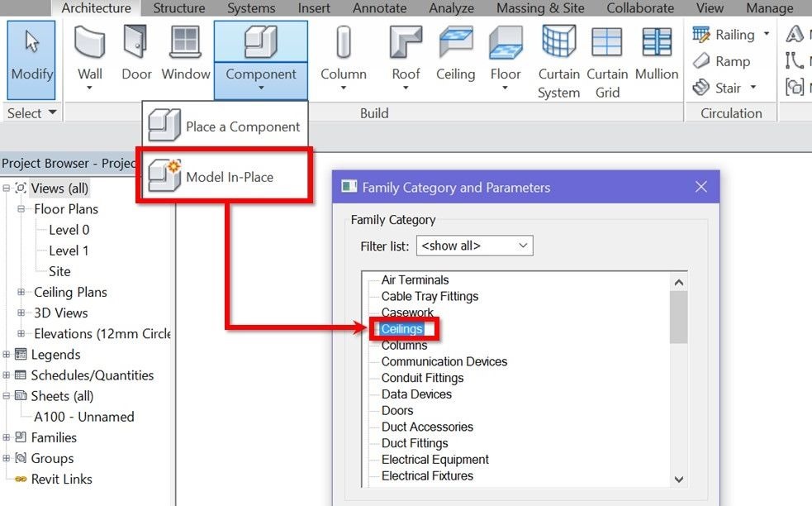Open the Railing dropdown arrow
This screenshot has width=812, height=506.
(x=767, y=34)
